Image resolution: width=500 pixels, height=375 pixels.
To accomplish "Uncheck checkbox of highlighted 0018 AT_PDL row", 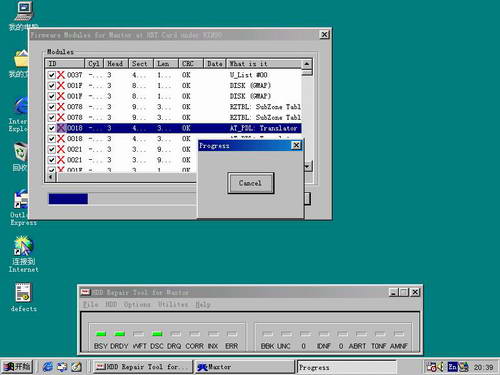I will (x=52, y=128).
